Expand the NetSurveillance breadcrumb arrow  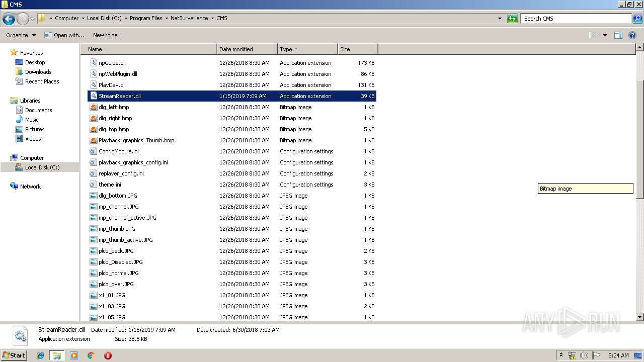[x=212, y=18]
